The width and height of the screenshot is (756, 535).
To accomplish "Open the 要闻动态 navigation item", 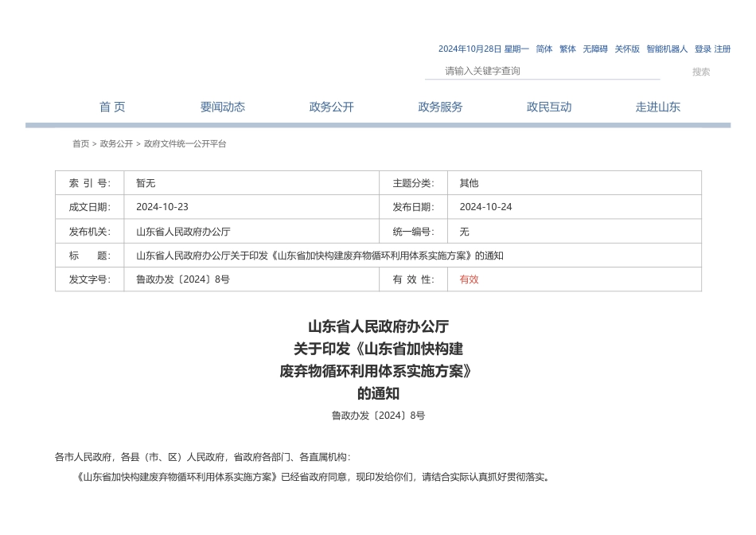I will tap(222, 107).
